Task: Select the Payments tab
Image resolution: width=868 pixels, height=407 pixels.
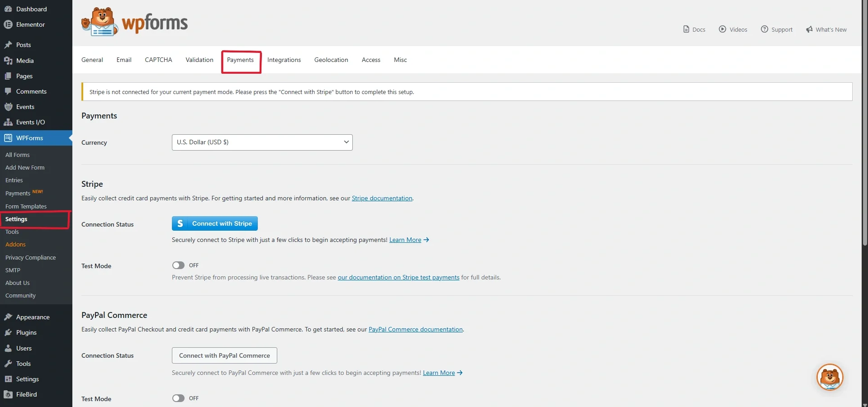Action: pyautogui.click(x=240, y=60)
